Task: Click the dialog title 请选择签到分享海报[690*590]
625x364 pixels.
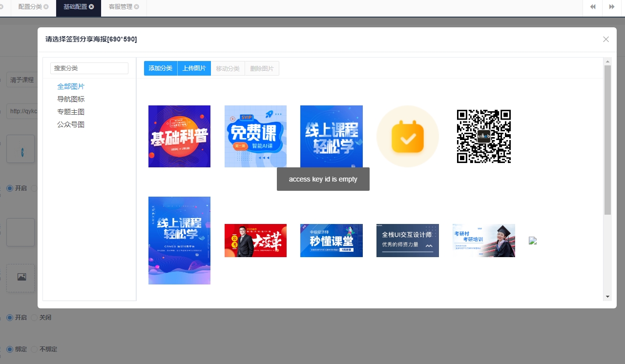Action: [91, 40]
